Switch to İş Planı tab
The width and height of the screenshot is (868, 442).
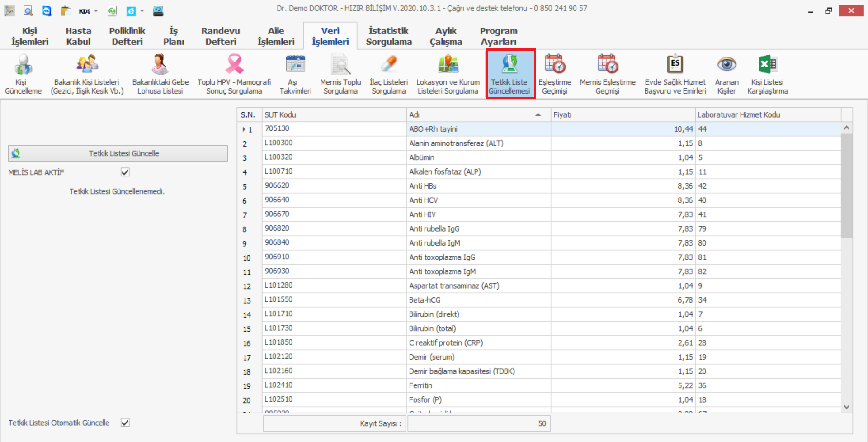174,36
